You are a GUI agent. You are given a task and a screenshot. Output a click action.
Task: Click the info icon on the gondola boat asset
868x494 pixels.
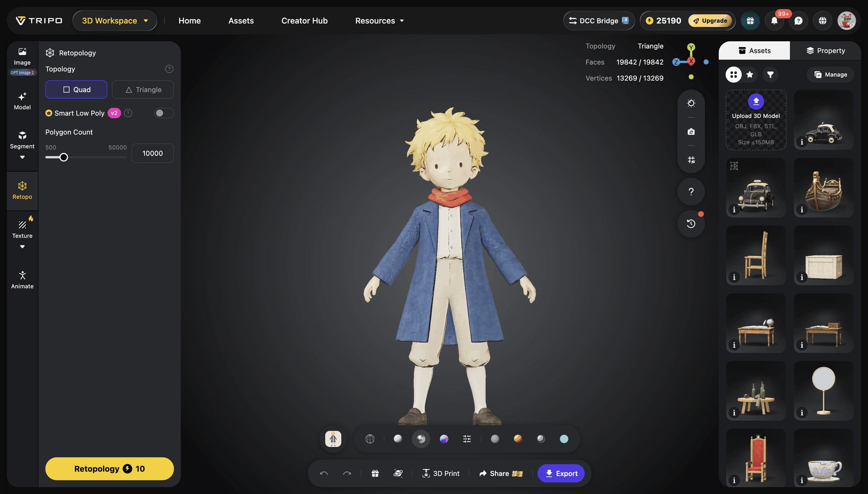pyautogui.click(x=802, y=209)
